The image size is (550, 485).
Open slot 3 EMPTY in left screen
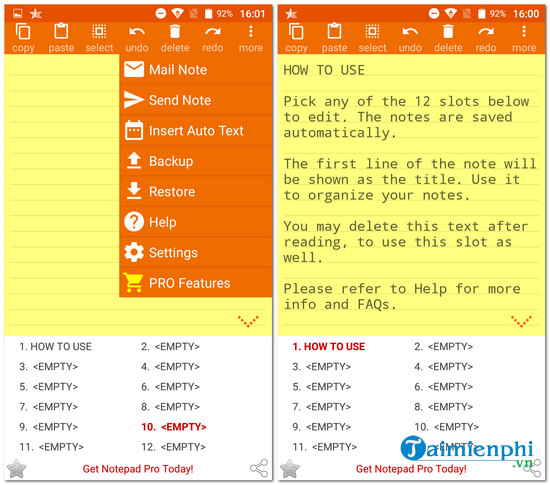[x=48, y=366]
